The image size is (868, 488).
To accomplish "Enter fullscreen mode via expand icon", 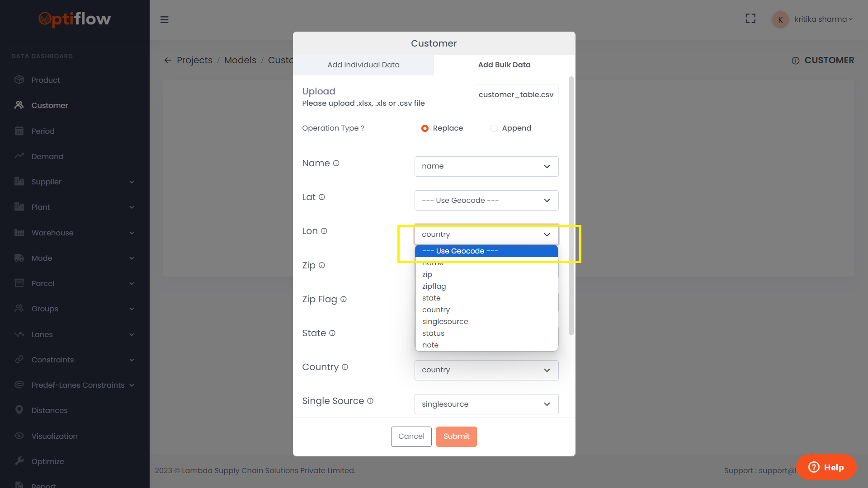I will point(750,19).
